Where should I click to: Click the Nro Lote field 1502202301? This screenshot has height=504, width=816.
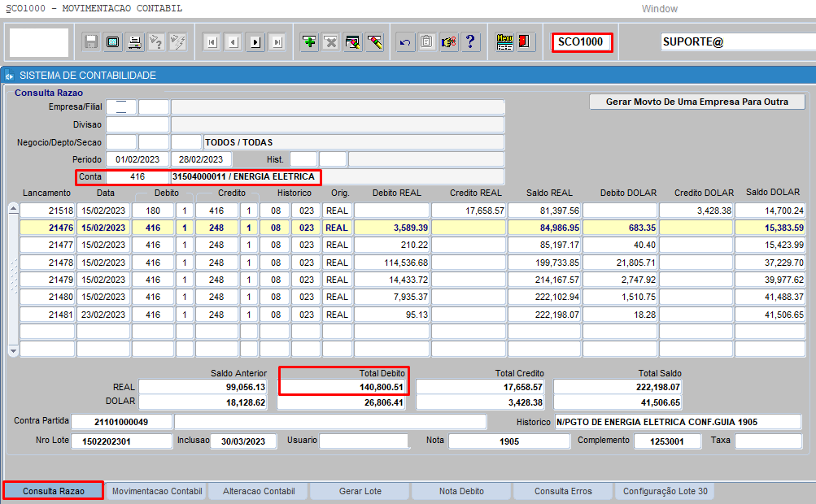(x=122, y=441)
